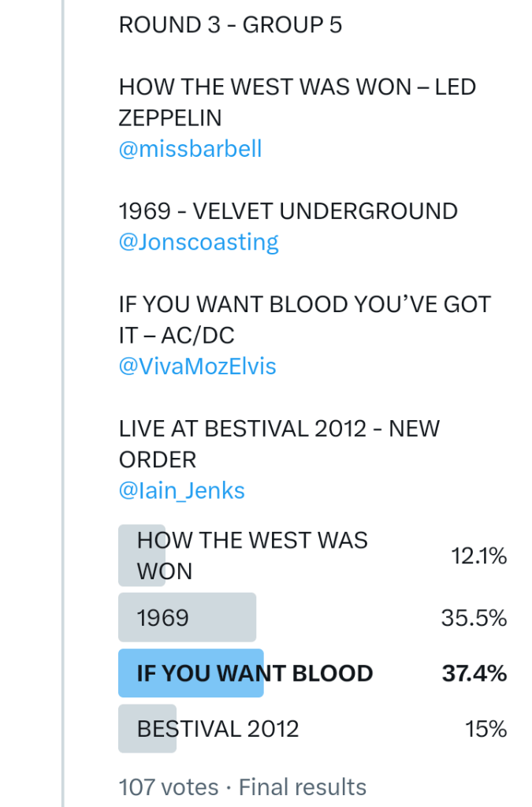The height and width of the screenshot is (807, 532).
Task: Click the 1969 poll result bar
Action: [x=187, y=617]
